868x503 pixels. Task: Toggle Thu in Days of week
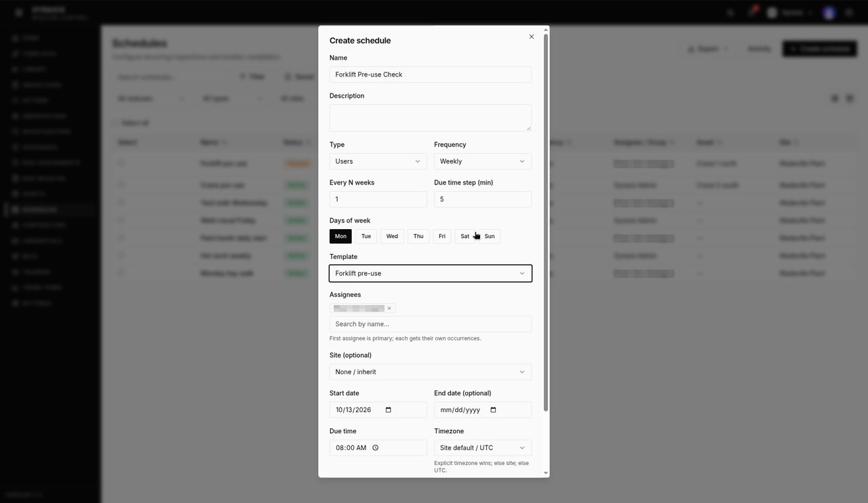(x=418, y=237)
